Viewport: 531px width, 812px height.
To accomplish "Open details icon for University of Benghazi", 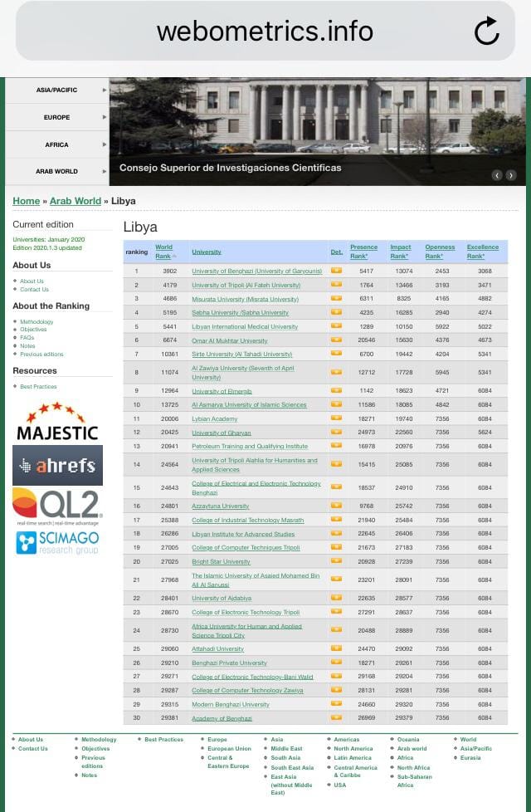I will click(x=336, y=271).
